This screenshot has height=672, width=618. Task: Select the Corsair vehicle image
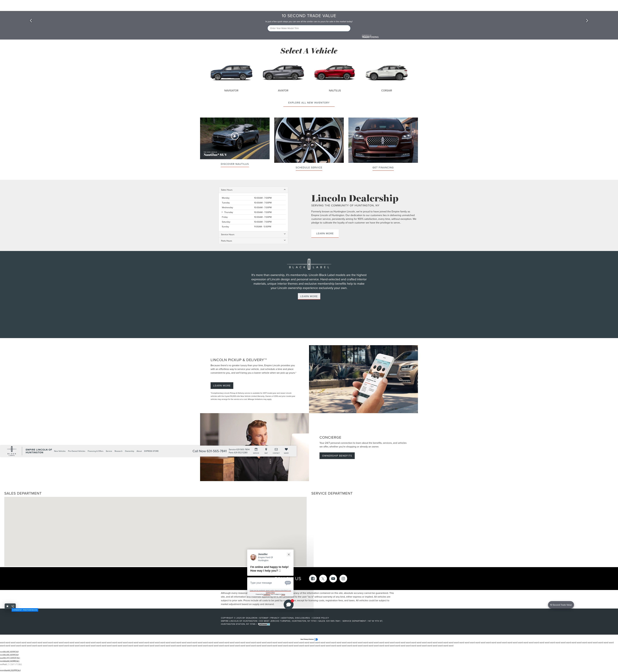coord(387,73)
